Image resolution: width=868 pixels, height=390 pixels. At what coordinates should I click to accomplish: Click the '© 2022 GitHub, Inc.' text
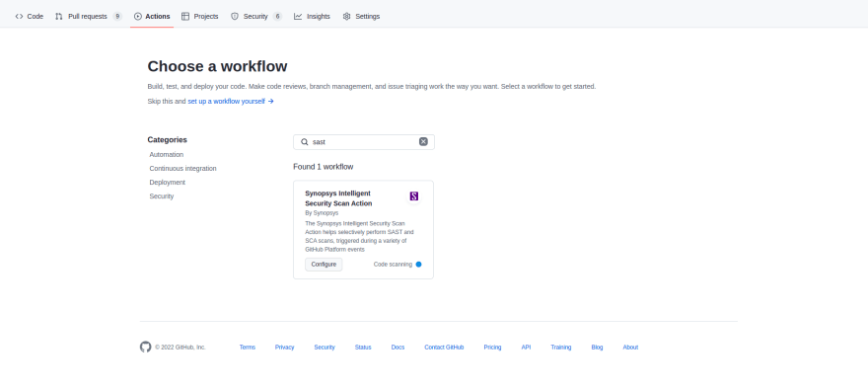pyautogui.click(x=180, y=348)
